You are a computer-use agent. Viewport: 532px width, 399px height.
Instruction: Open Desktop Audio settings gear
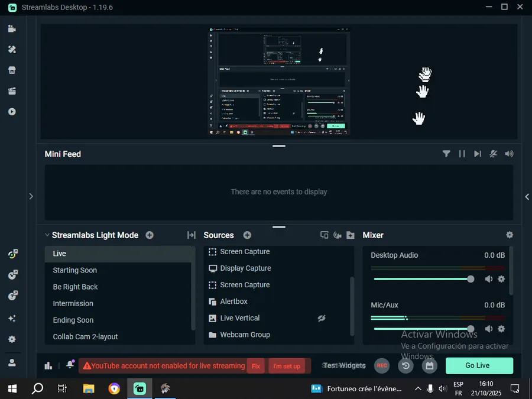pos(501,279)
